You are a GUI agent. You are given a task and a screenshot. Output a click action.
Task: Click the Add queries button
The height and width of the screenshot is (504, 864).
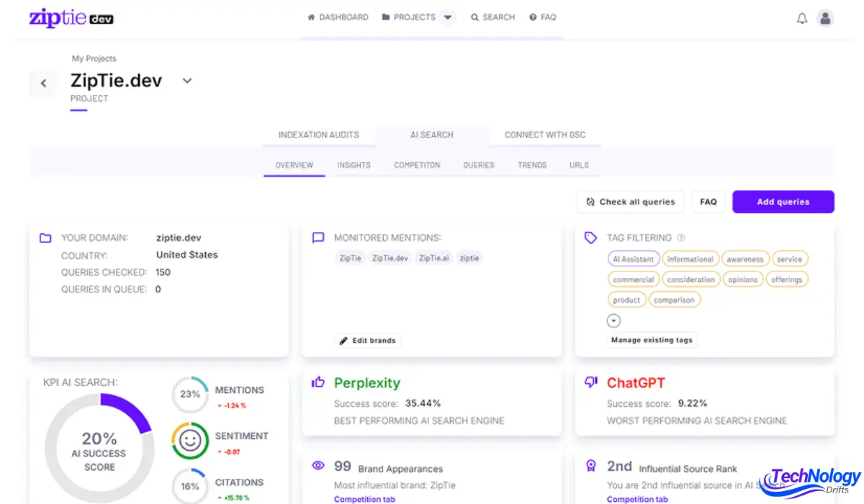783,202
